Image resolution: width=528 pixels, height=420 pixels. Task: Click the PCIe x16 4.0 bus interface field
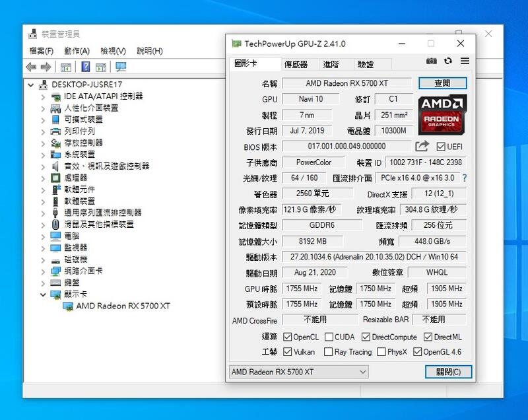click(418, 178)
